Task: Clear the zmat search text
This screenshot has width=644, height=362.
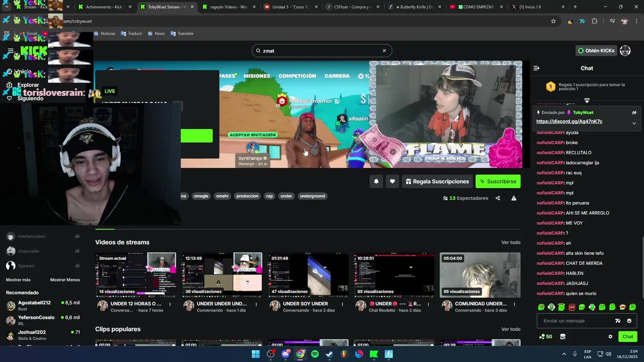Action: (x=384, y=51)
